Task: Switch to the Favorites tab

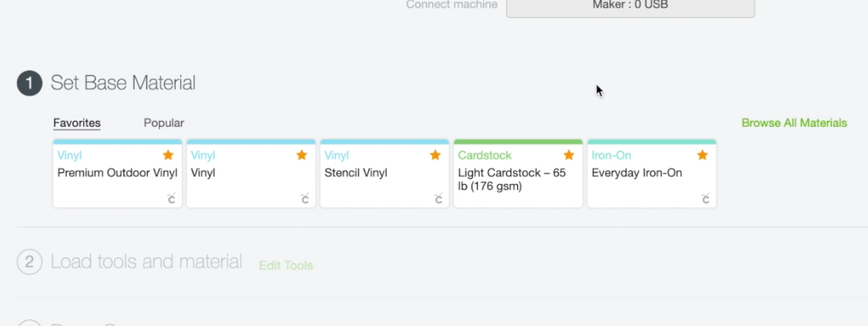Action: (x=77, y=123)
